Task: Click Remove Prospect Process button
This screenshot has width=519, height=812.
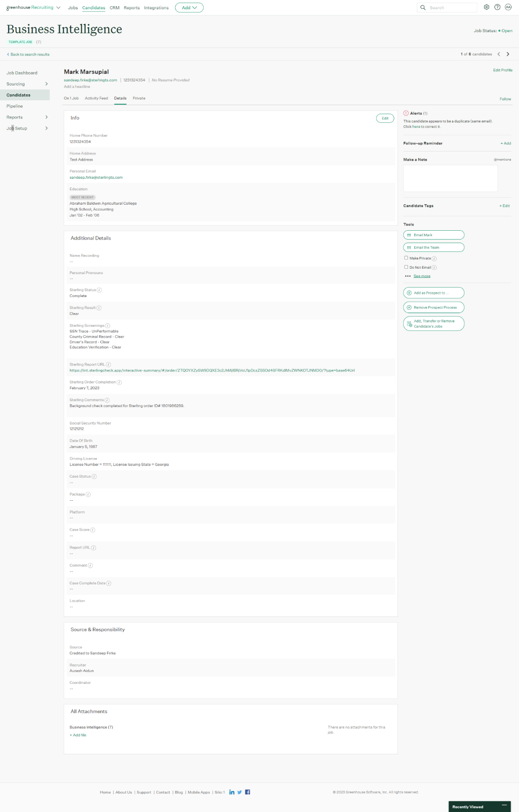Action: [434, 307]
